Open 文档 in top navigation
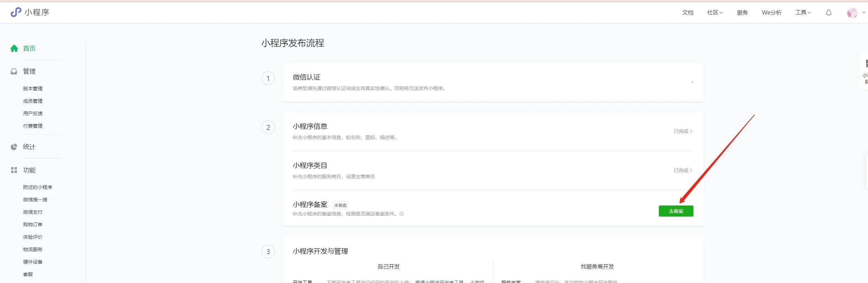The height and width of the screenshot is (283, 868). (x=688, y=12)
